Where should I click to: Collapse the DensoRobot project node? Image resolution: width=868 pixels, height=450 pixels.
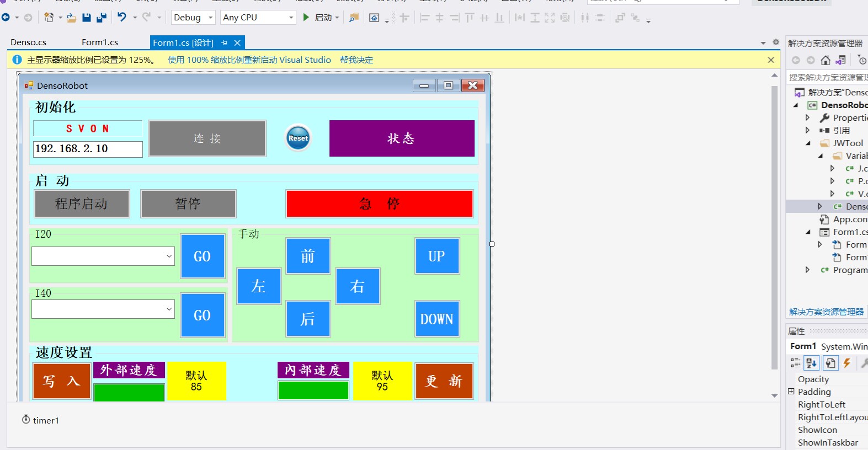(x=796, y=105)
